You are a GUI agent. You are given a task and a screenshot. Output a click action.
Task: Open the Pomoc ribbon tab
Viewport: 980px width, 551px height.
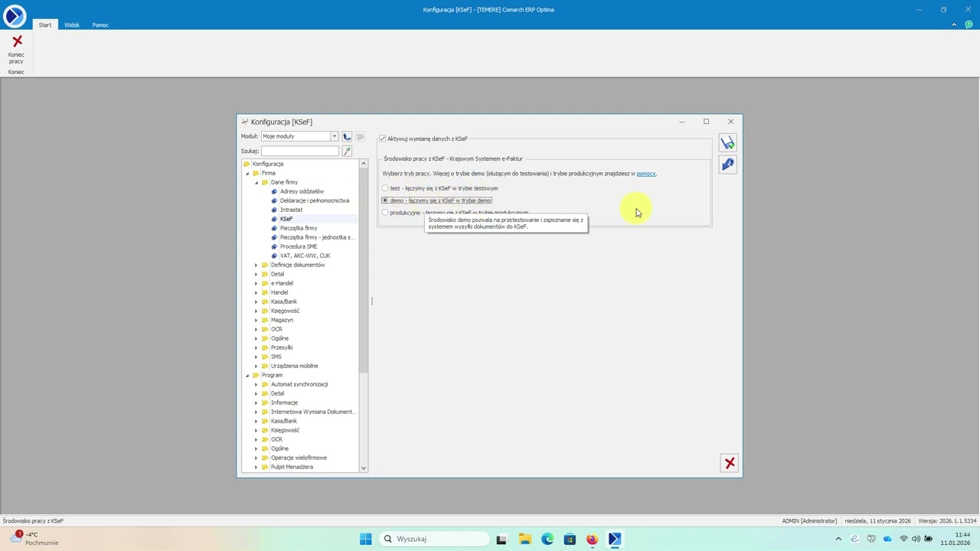(100, 24)
